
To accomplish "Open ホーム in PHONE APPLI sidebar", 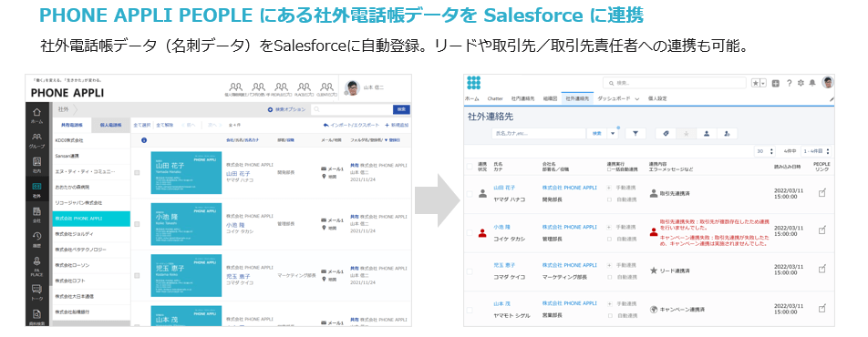I will (36, 115).
